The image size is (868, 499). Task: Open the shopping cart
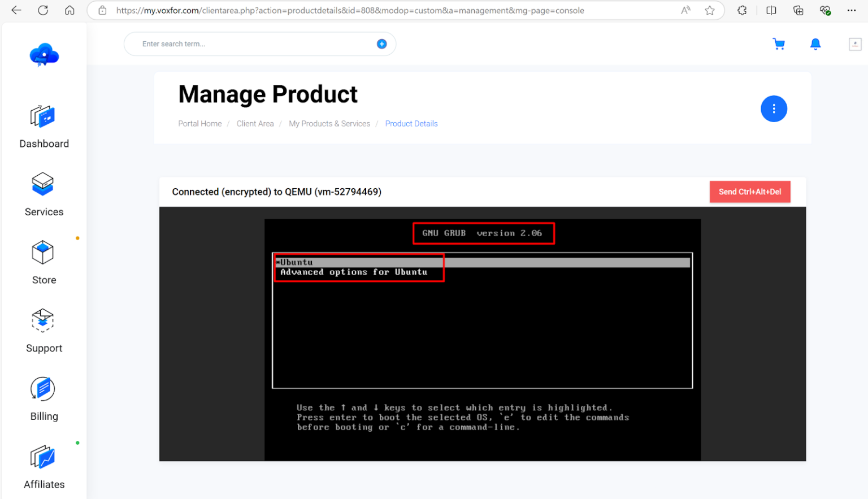point(779,44)
